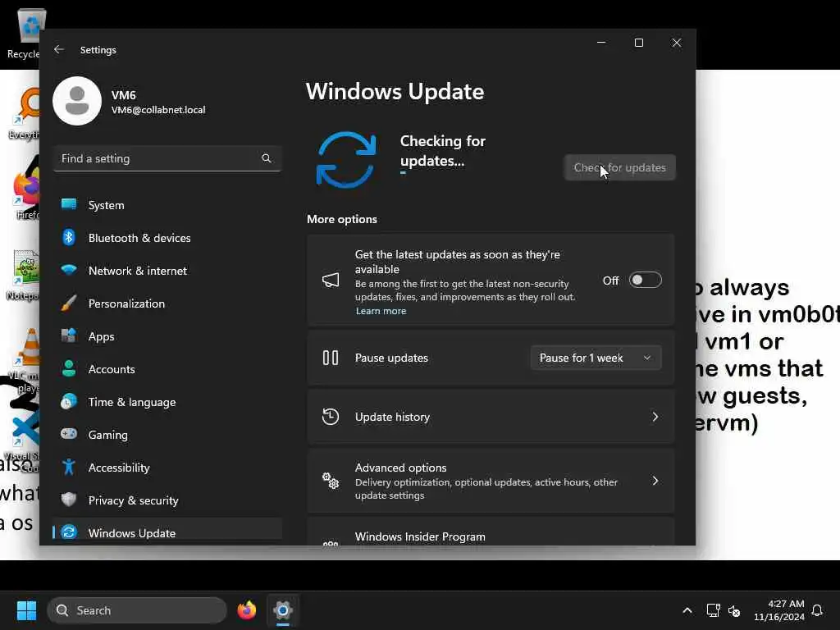Click the Update history clock icon
Screen dimensions: 840x630
(x=331, y=416)
